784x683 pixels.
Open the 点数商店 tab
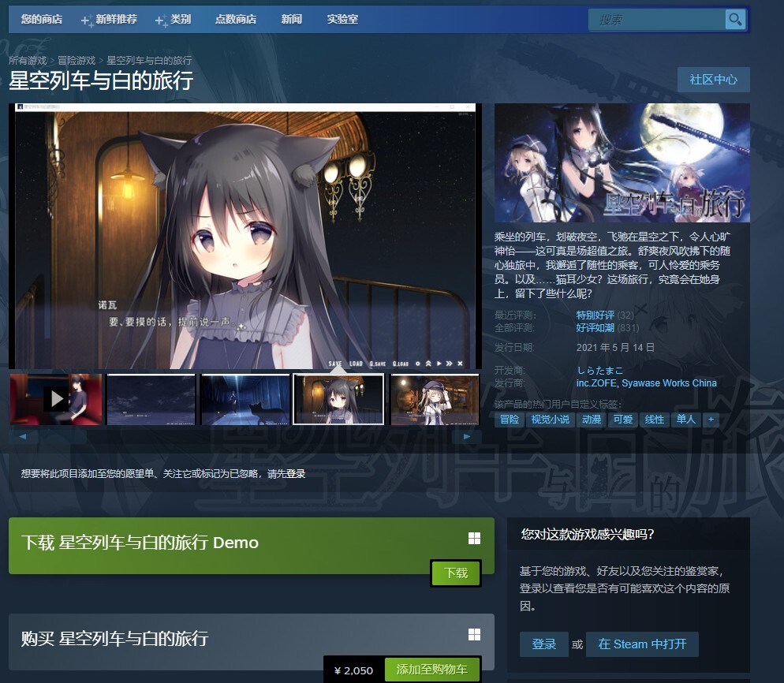pos(236,20)
